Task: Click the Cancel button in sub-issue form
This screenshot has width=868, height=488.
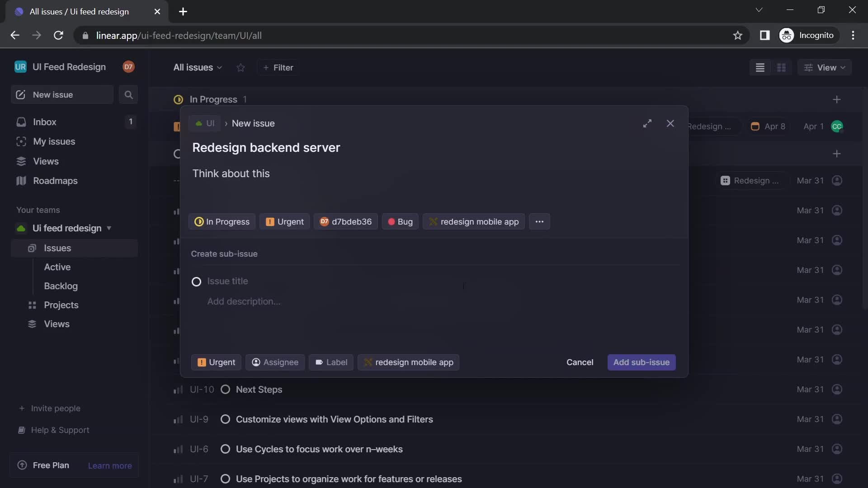Action: point(580,361)
